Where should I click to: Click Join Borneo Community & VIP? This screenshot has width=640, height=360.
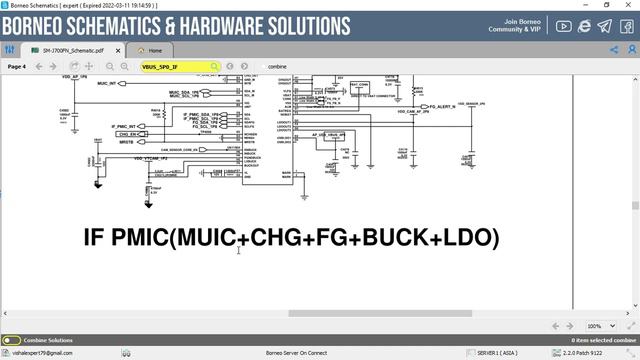[x=514, y=26]
